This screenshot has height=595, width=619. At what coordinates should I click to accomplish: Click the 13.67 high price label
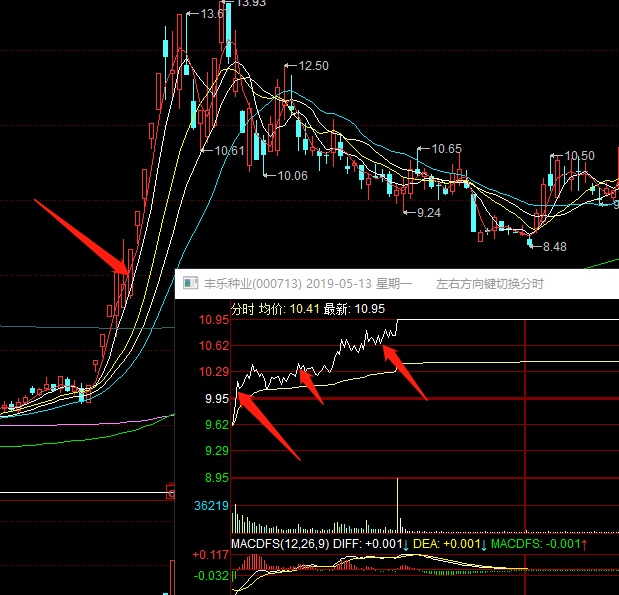point(216,14)
